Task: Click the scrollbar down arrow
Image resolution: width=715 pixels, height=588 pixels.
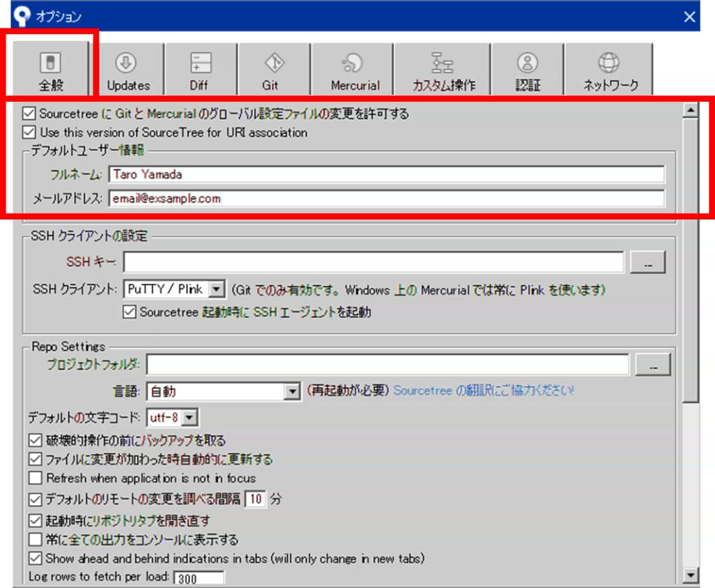Action: coord(691,575)
